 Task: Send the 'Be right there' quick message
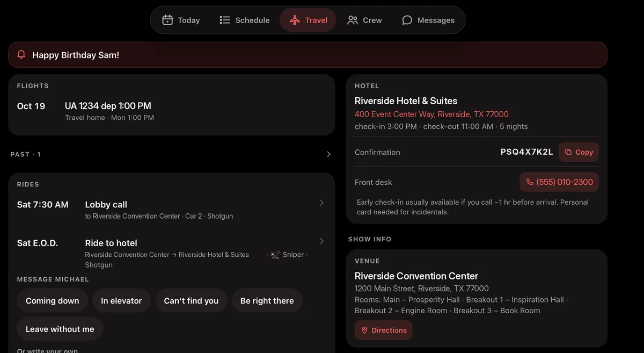pos(267,301)
